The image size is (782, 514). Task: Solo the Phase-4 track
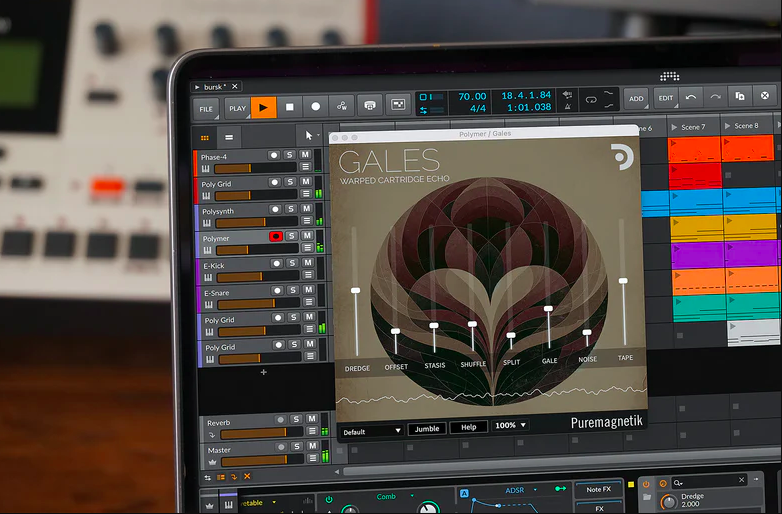click(x=290, y=155)
